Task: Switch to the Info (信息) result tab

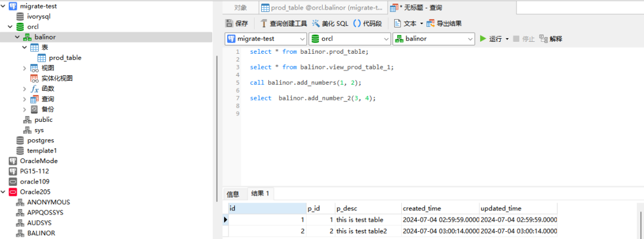Action: [x=233, y=194]
